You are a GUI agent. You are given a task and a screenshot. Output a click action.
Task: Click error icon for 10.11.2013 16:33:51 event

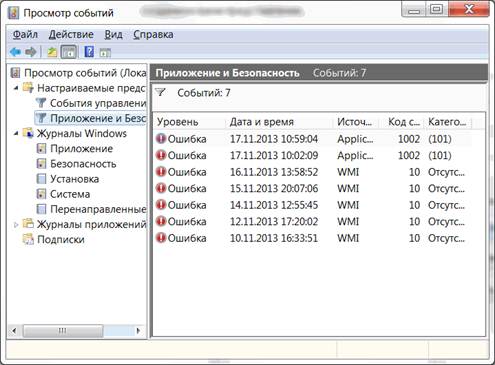161,238
